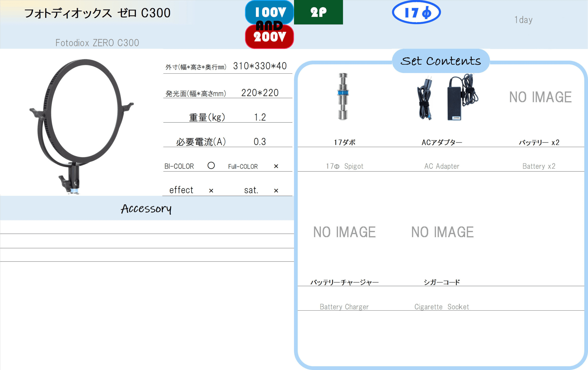Click the weight value 1.2

point(260,117)
